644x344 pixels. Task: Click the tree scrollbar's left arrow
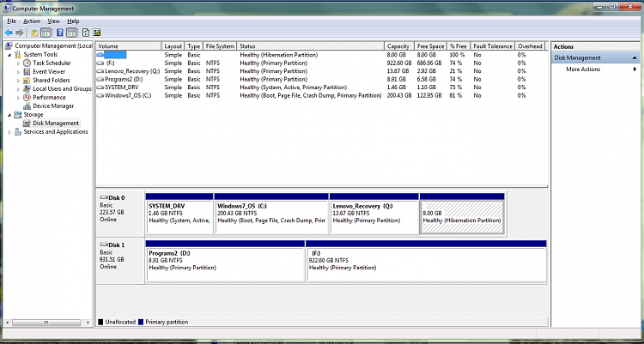[8, 323]
